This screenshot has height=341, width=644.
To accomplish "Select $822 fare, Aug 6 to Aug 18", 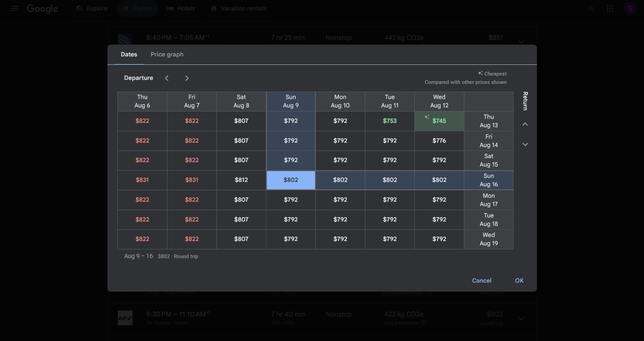I will 142,220.
